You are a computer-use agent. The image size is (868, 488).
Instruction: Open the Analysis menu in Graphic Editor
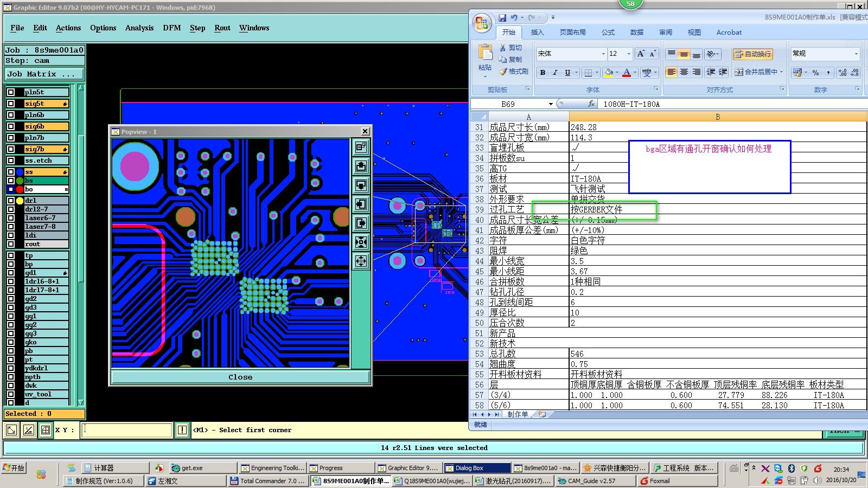[139, 28]
